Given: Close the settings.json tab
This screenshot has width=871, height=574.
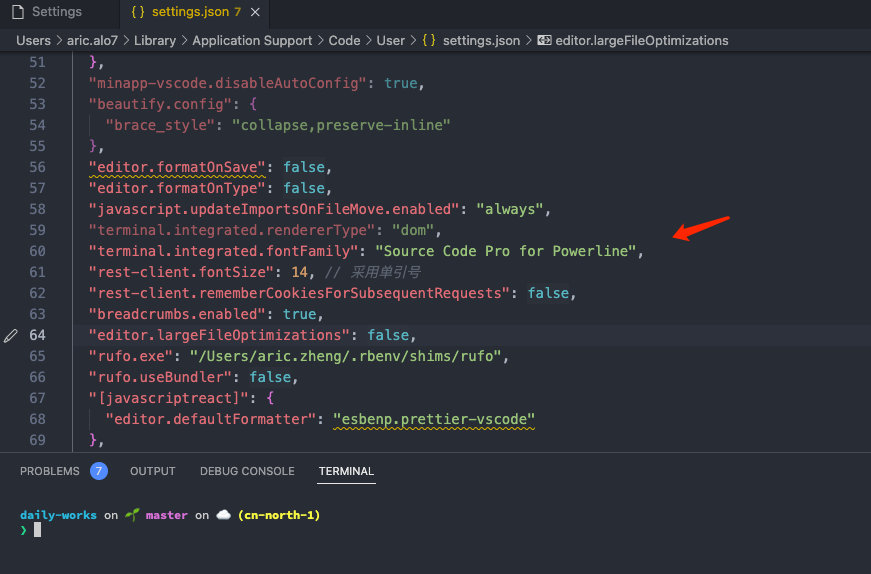Looking at the screenshot, I should [255, 12].
